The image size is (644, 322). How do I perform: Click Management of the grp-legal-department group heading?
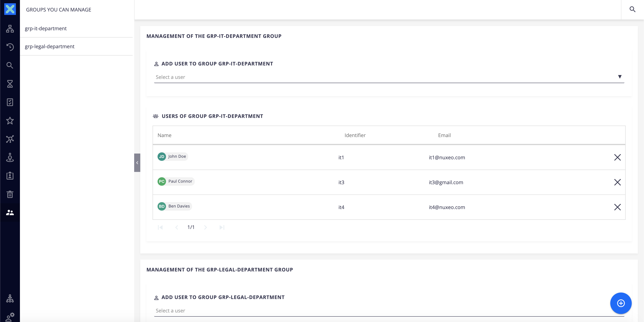point(219,270)
